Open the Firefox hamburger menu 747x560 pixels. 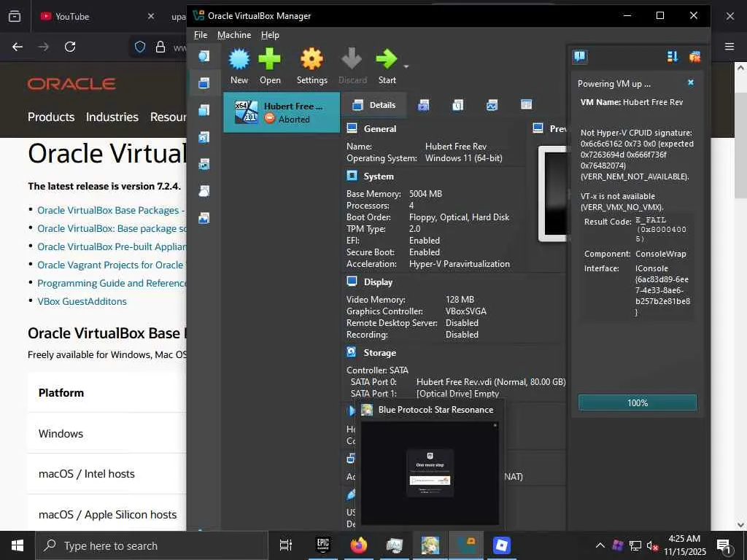tap(729, 46)
